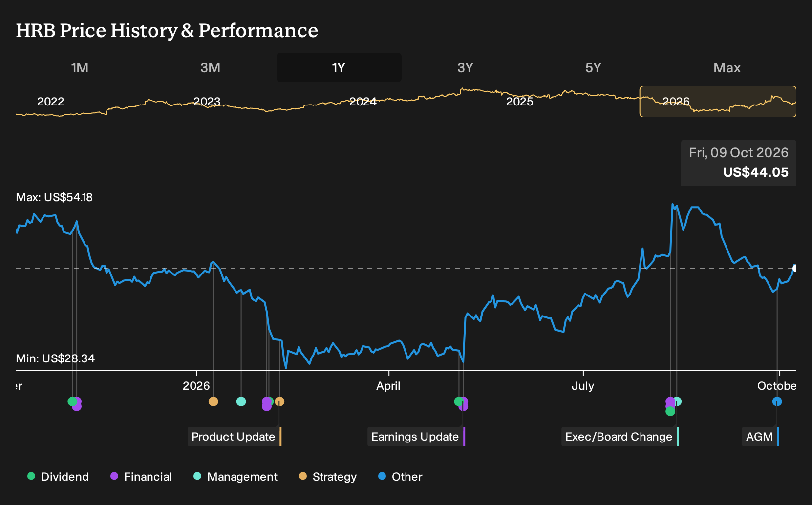The width and height of the screenshot is (812, 505).
Task: Select the orange Strategy dot above Product Update
Action: point(279,401)
